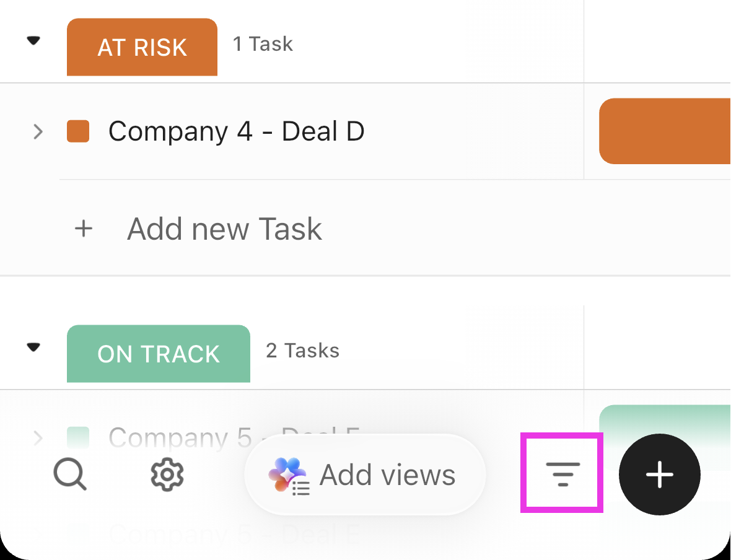The image size is (731, 560).
Task: Open the settings gear icon
Action: click(166, 475)
